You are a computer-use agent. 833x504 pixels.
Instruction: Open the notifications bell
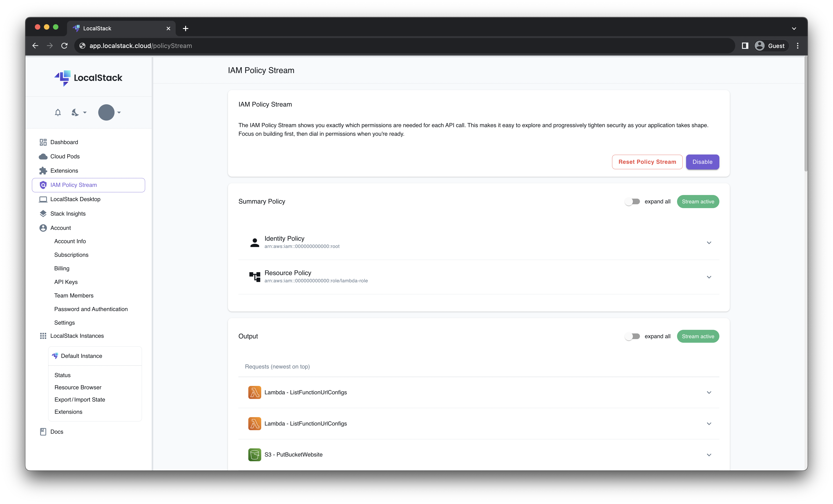57,112
